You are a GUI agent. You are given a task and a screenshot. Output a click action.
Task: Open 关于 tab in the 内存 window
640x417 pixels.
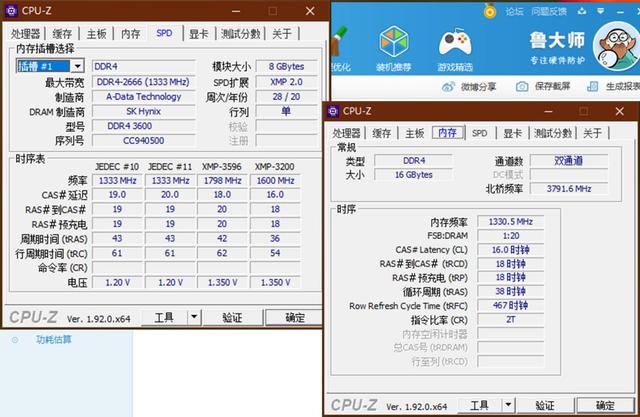coord(592,133)
